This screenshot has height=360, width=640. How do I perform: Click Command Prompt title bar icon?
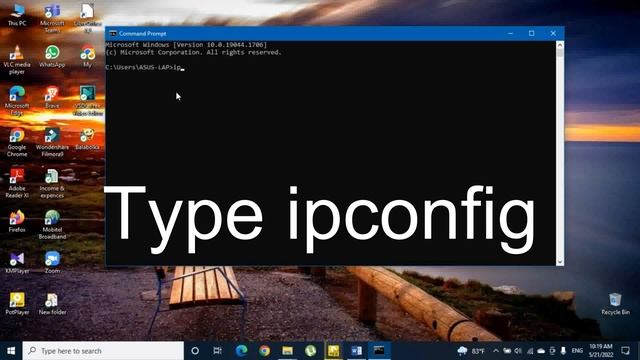pyautogui.click(x=113, y=33)
